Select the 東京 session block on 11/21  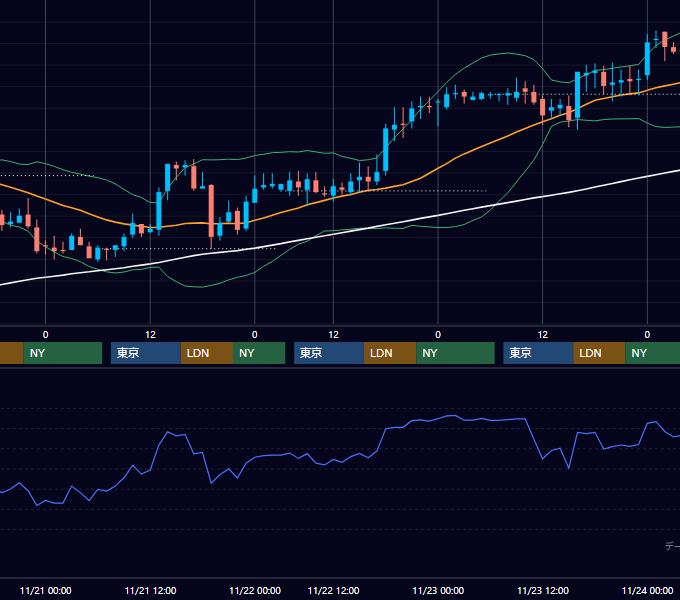pyautogui.click(x=146, y=353)
